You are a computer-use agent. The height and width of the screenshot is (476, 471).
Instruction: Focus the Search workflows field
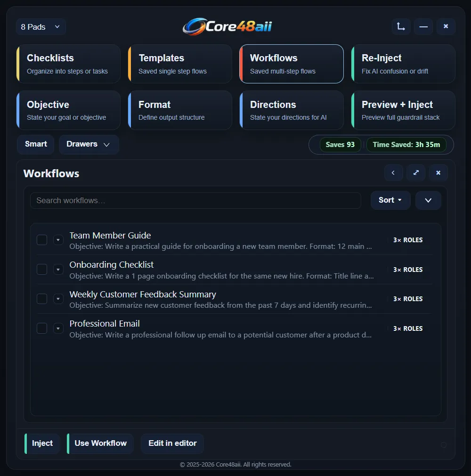196,200
